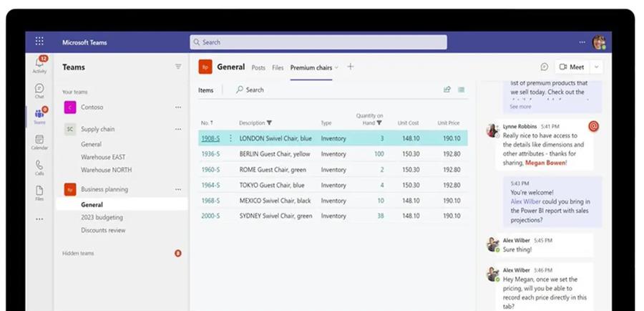Open item 1936-S link

(x=210, y=154)
